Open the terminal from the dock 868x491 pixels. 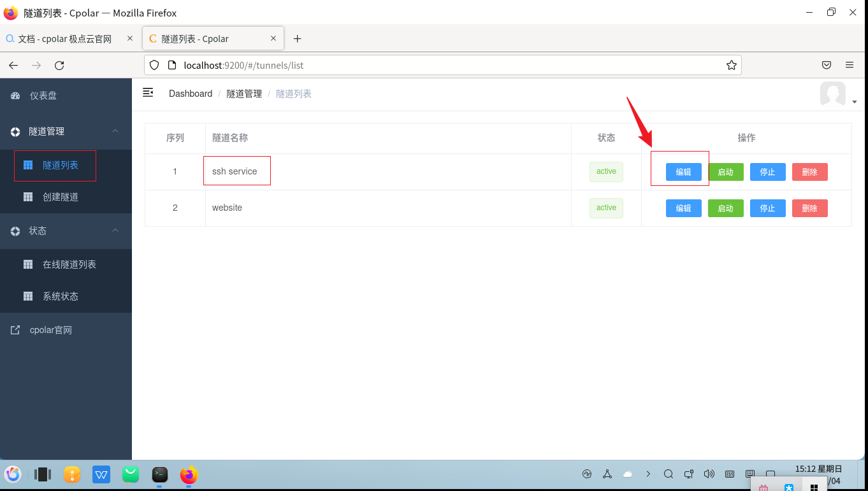pos(159,474)
